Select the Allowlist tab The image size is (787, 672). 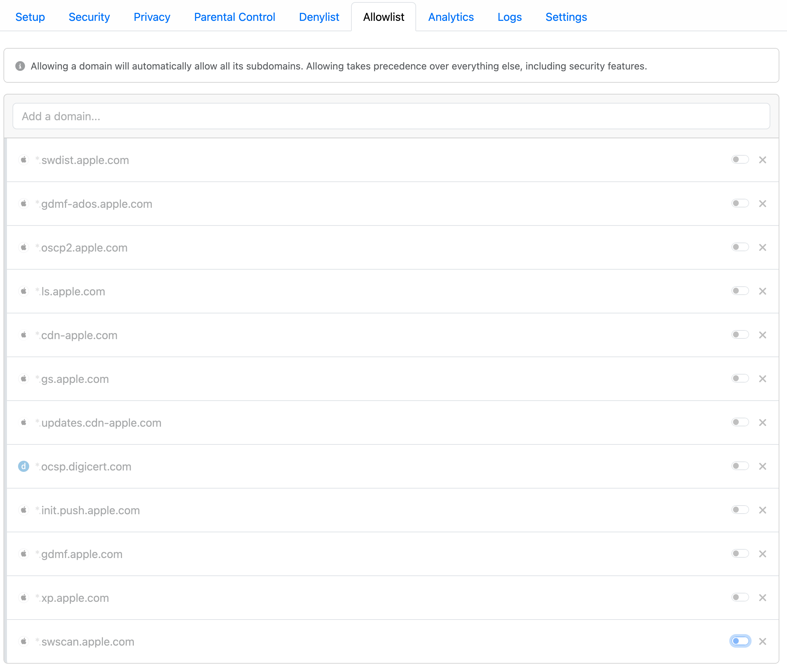click(x=384, y=17)
